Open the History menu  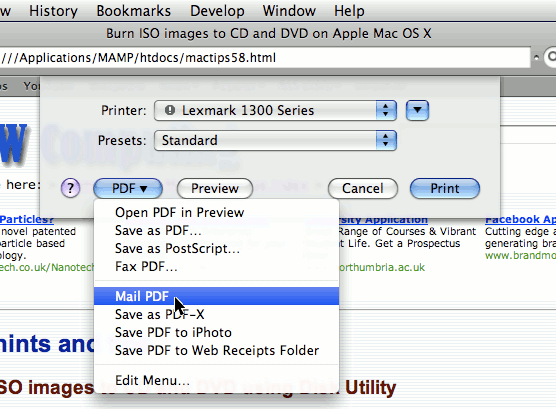(x=53, y=11)
